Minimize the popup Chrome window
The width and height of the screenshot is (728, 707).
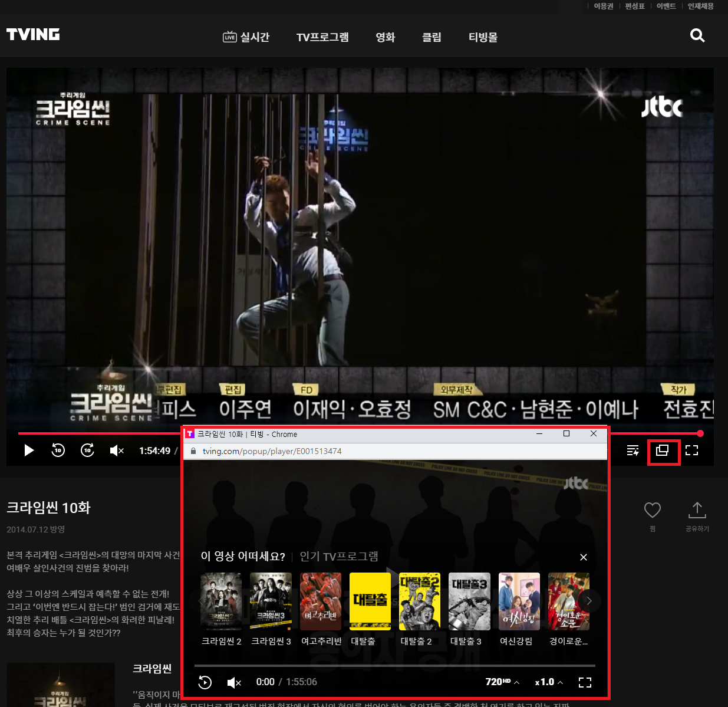click(539, 434)
